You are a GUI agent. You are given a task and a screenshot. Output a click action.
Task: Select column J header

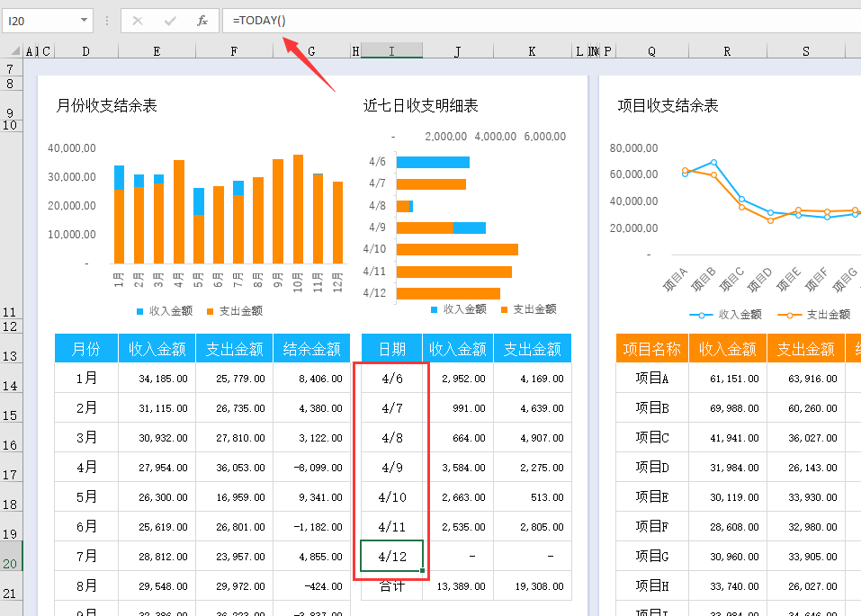(x=458, y=51)
